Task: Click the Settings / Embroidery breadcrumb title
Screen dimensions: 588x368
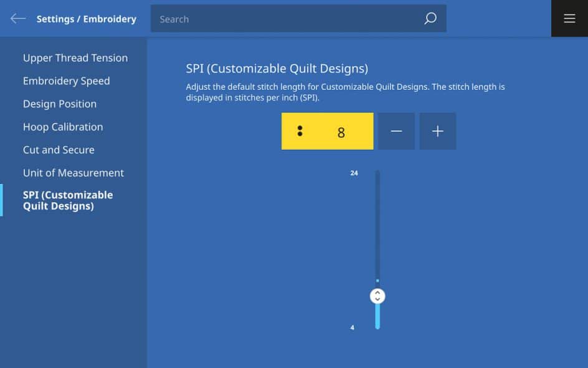Action: pyautogui.click(x=86, y=19)
